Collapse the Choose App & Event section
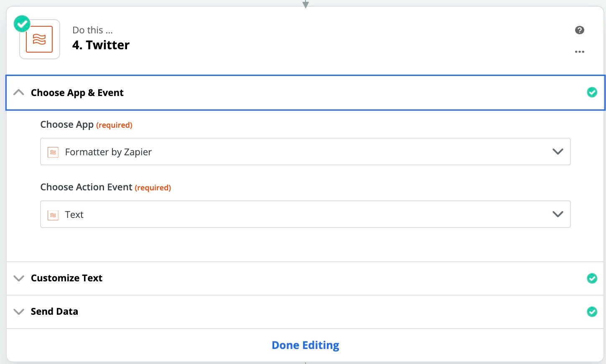The image size is (606, 364). 19,92
